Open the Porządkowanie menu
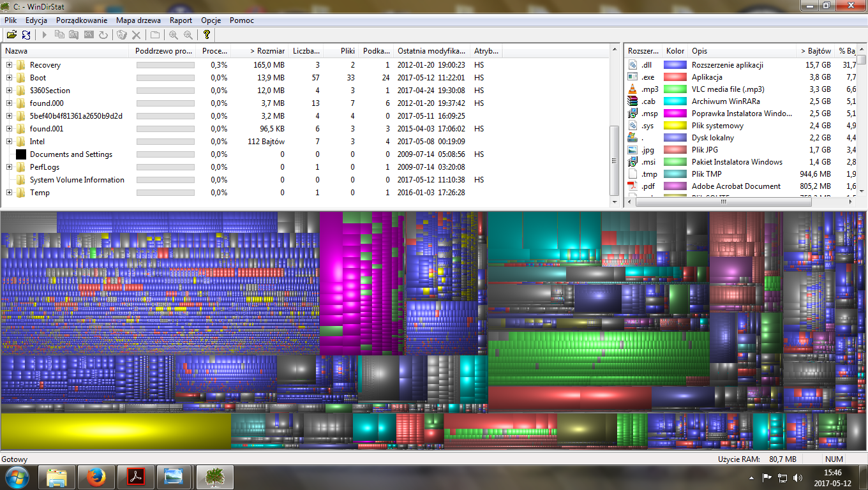Viewport: 868px width, 490px height. coord(82,20)
